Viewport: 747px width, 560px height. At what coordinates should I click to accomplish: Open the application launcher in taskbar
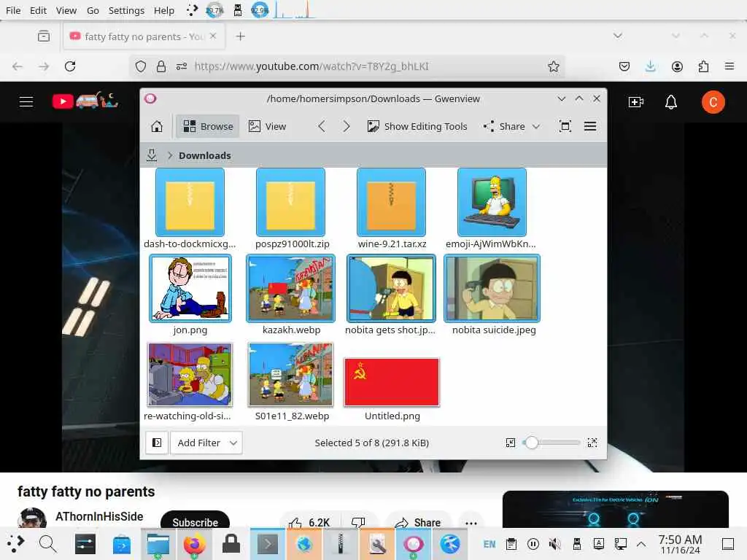click(16, 544)
